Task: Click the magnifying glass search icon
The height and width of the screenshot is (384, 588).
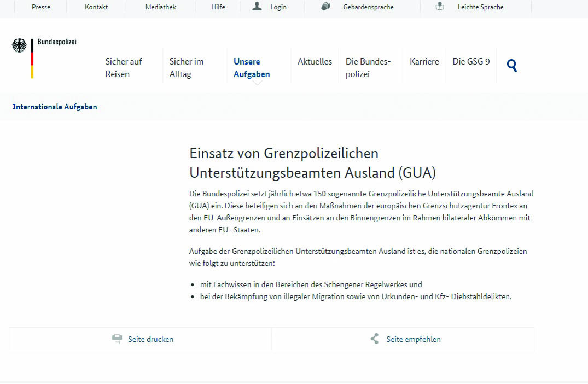Action: coord(511,66)
